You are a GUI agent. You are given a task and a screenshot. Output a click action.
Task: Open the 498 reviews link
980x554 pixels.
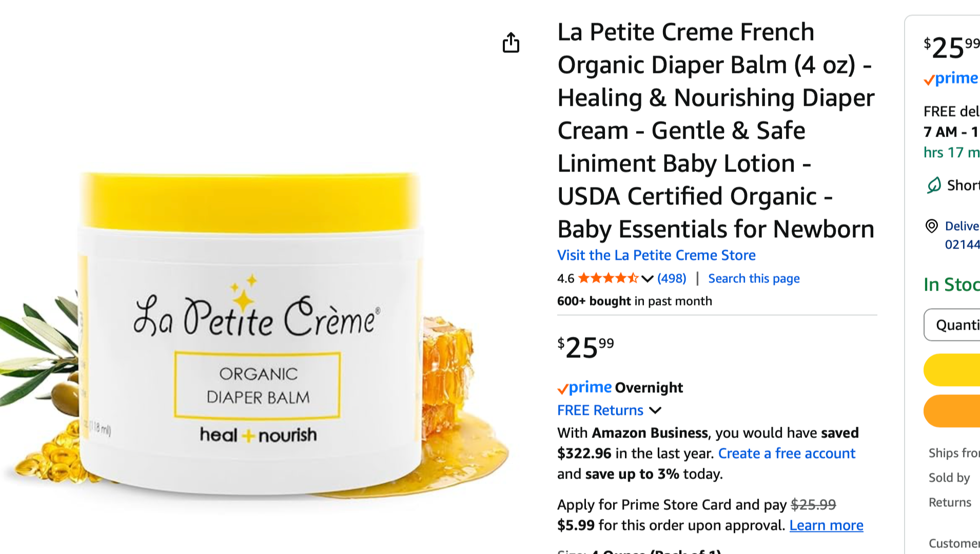[x=672, y=278]
